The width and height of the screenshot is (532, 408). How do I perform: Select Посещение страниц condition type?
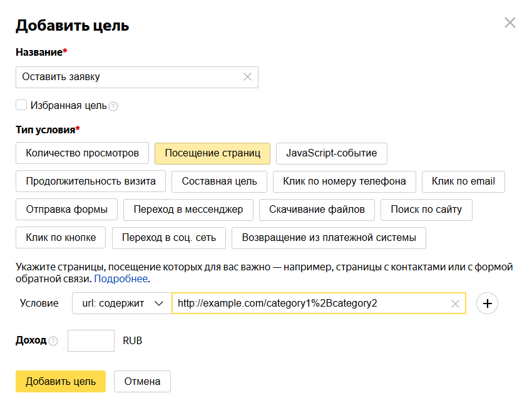point(212,153)
